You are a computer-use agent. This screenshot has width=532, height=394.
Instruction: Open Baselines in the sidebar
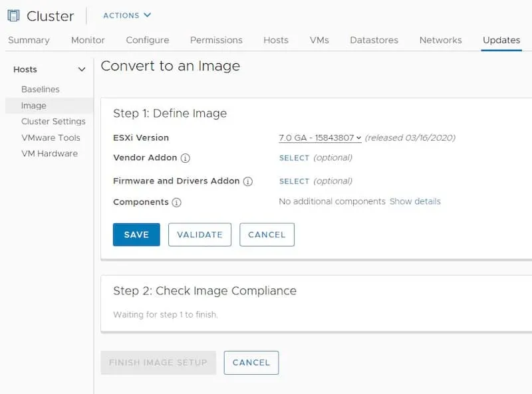click(x=41, y=89)
